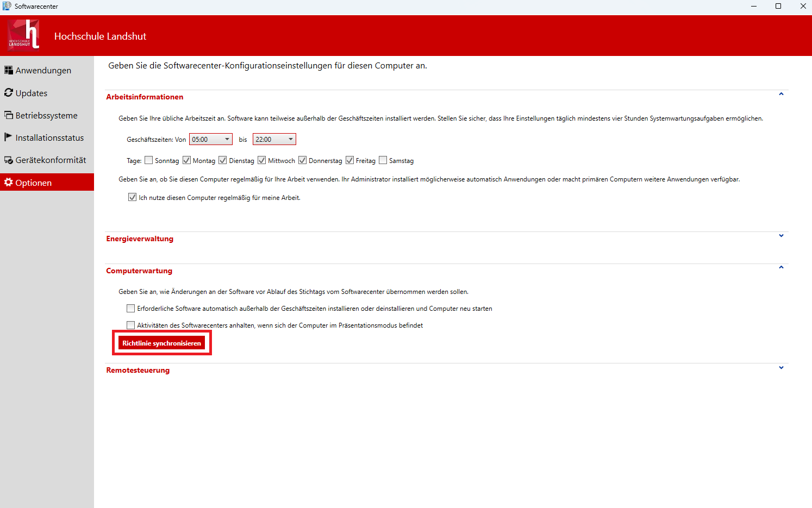Select the Anwendungen sidebar icon

(x=8, y=70)
